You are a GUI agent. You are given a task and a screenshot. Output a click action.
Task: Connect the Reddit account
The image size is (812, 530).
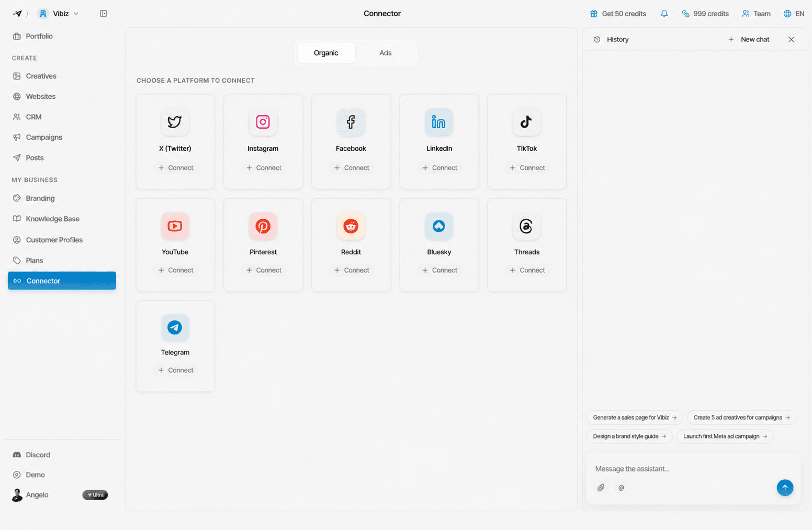[x=351, y=270]
